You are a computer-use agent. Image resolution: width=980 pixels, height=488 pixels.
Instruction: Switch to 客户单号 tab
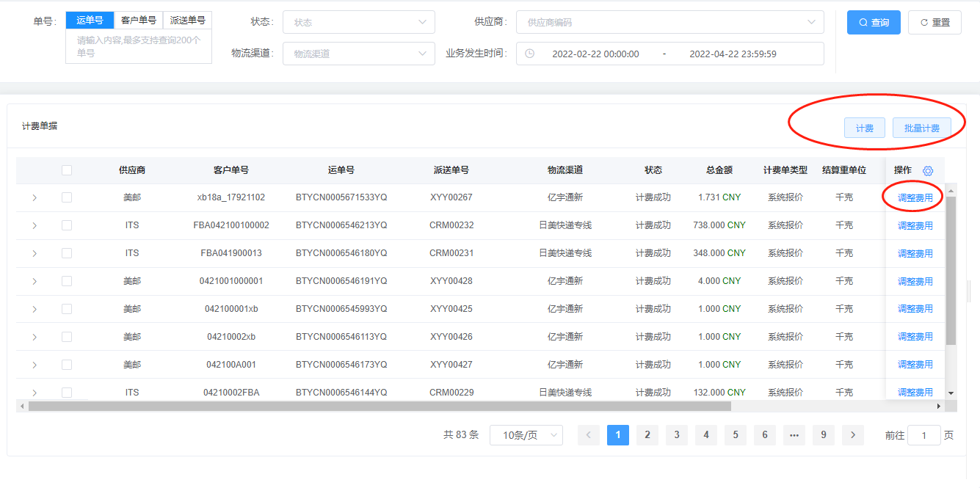tap(138, 20)
